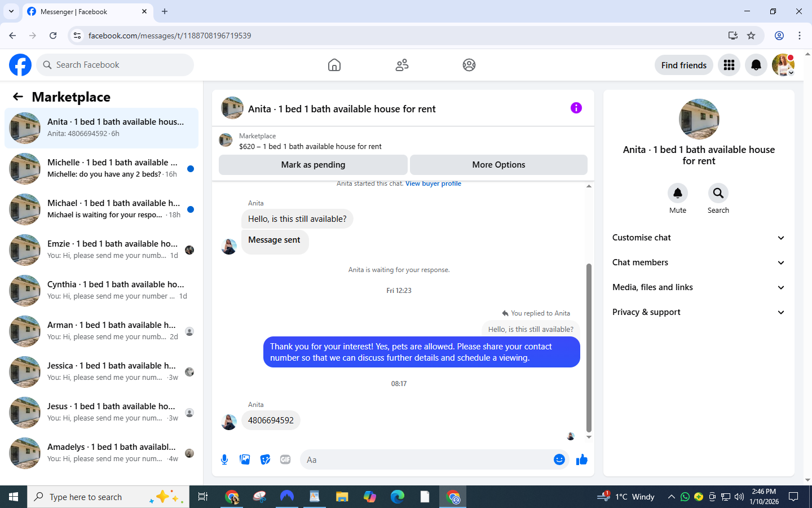Open Jessica's conversation in the list

101,371
